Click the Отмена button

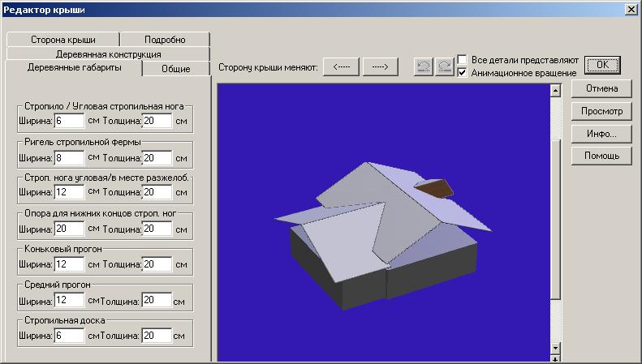[601, 88]
